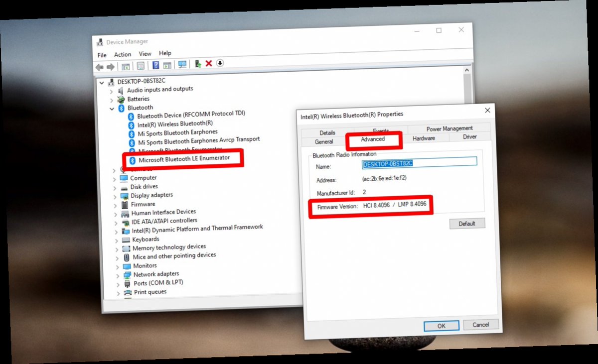Expand the Display adapters category
The height and width of the screenshot is (364, 598).
(117, 195)
